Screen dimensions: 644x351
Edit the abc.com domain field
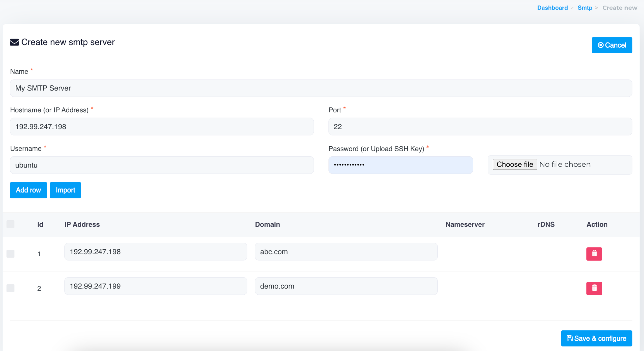click(x=346, y=252)
